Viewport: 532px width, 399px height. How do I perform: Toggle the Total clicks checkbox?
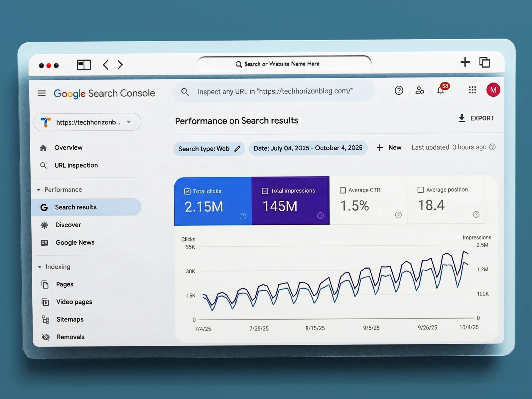coord(187,192)
